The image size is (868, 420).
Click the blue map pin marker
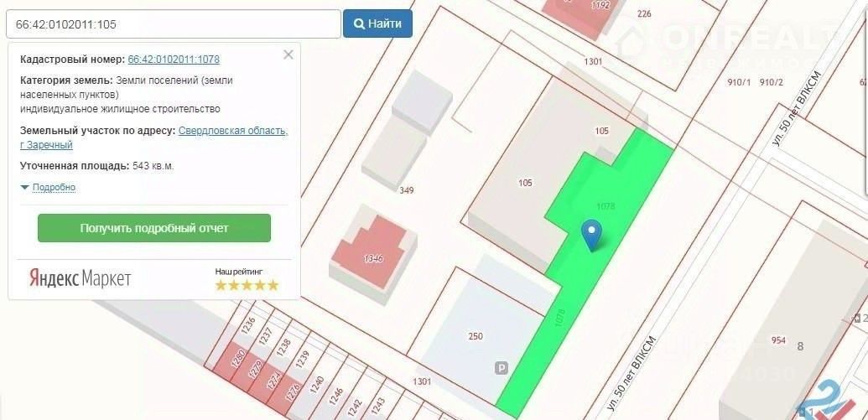(x=592, y=236)
